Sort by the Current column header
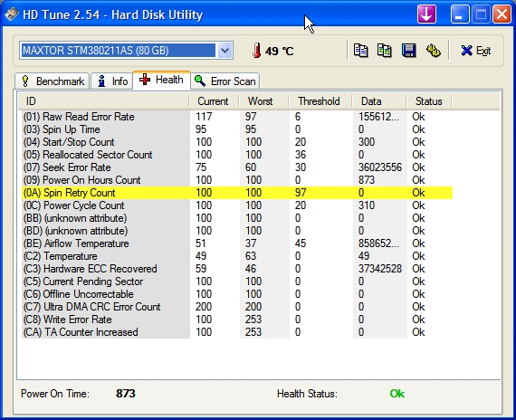The image size is (516, 420). (x=214, y=101)
